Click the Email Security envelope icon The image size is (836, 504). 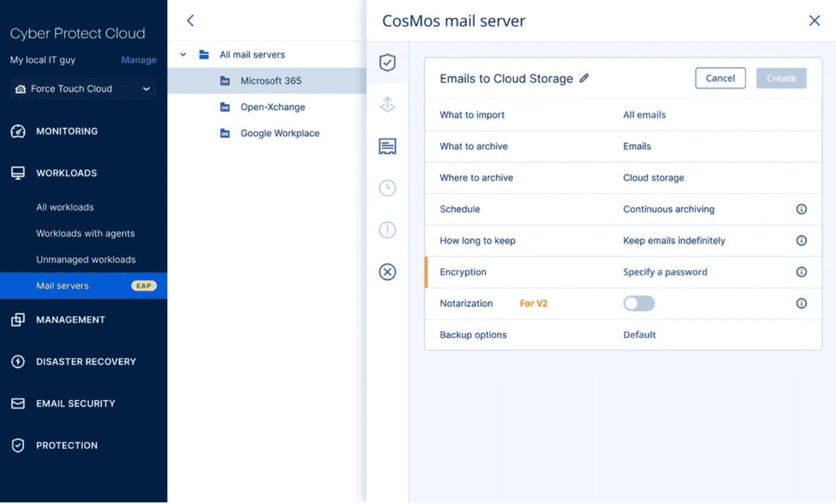point(18,403)
